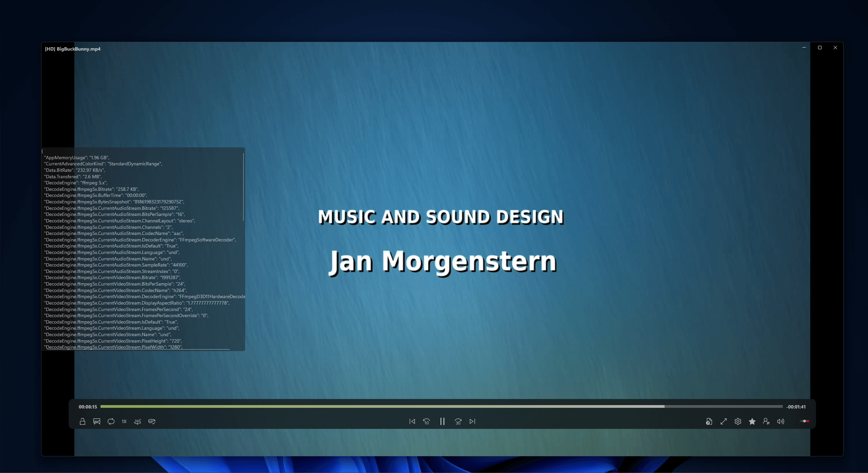
Task: Toggle fullscreen with diagonal arrows icon
Action: [x=724, y=421]
